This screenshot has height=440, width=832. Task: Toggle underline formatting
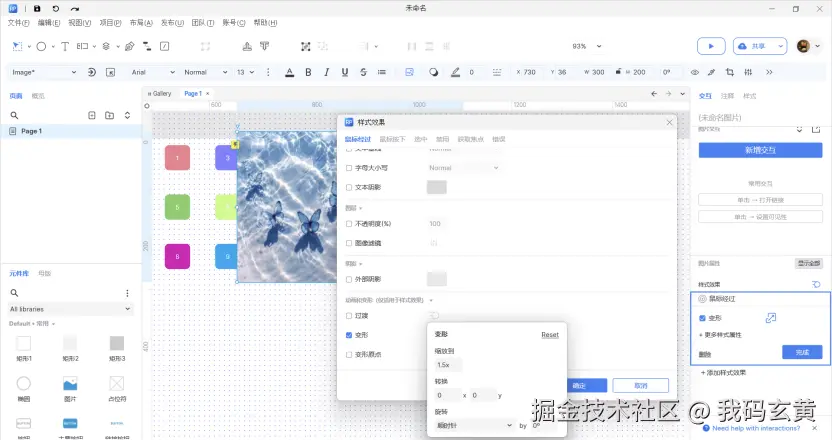coord(345,72)
